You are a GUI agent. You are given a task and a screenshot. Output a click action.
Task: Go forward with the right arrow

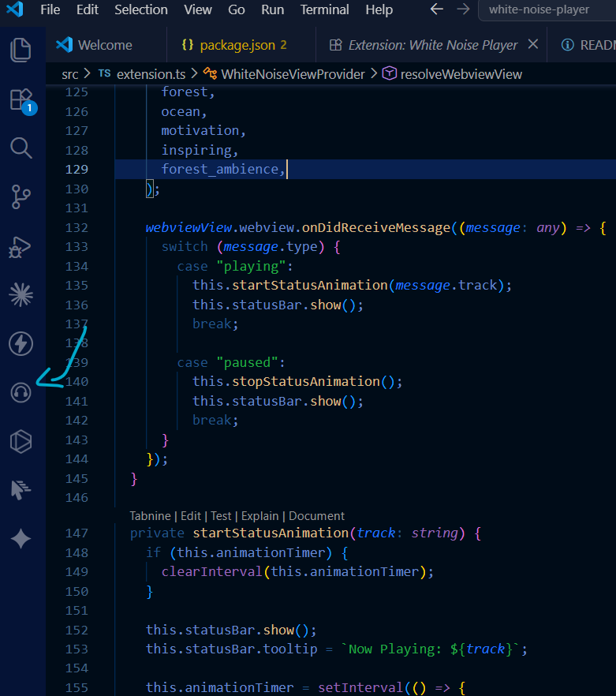[x=463, y=9]
